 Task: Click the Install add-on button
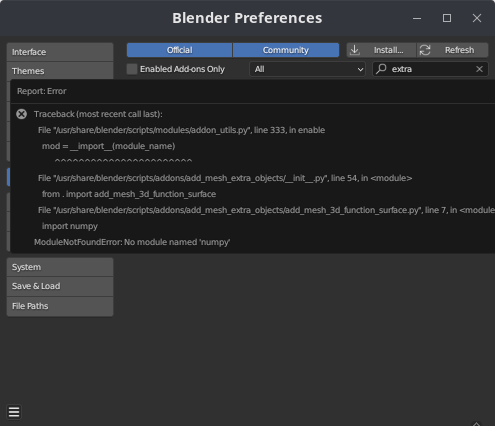pyautogui.click(x=381, y=50)
